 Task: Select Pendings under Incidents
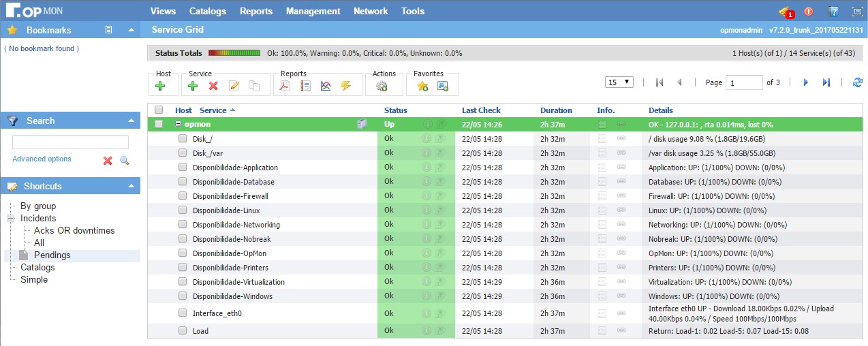click(52, 255)
